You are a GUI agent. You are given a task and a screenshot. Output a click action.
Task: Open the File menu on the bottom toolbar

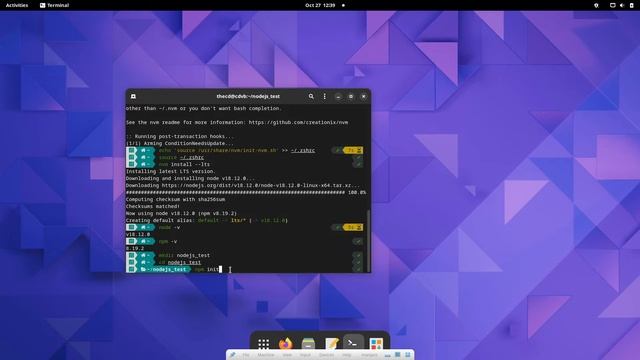246,355
